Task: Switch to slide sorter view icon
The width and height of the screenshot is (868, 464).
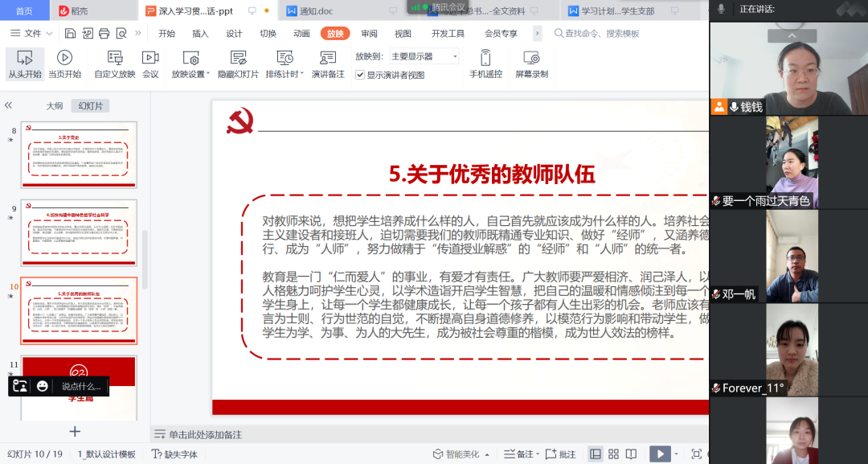Action: 615,454
